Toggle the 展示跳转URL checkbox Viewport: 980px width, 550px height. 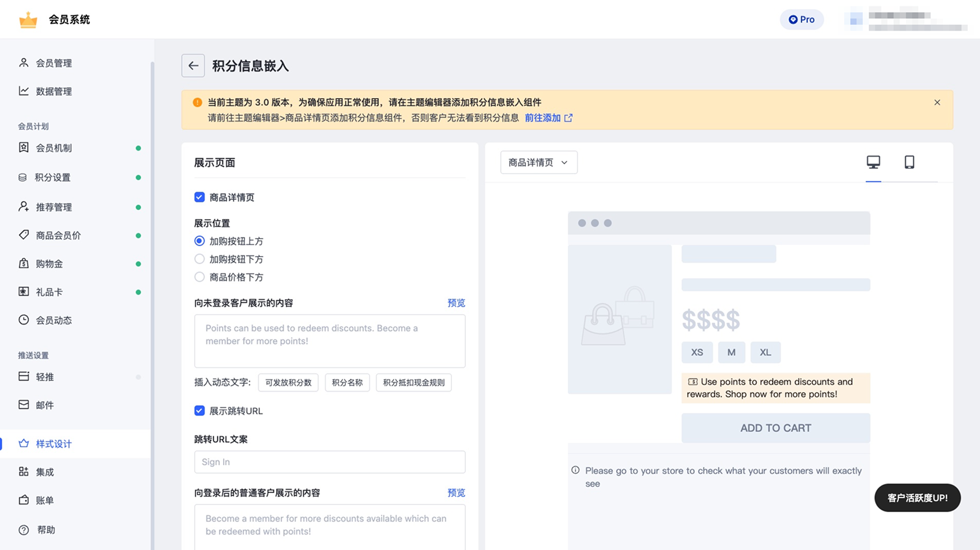coord(199,410)
